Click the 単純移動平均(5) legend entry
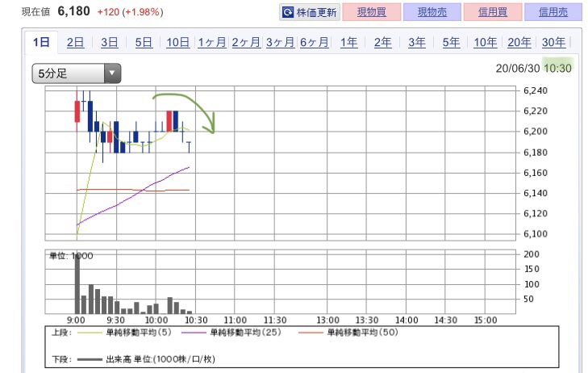The width and height of the screenshot is (588, 373). [124, 333]
